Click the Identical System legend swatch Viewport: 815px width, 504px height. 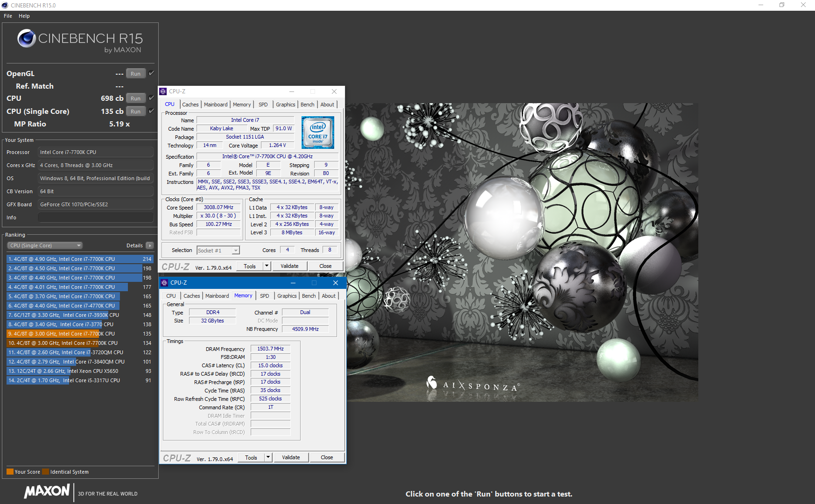pos(45,471)
